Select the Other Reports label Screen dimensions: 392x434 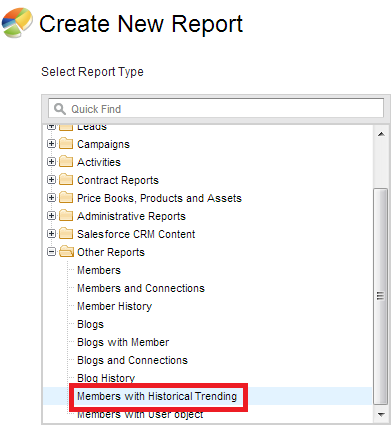pyautogui.click(x=111, y=252)
